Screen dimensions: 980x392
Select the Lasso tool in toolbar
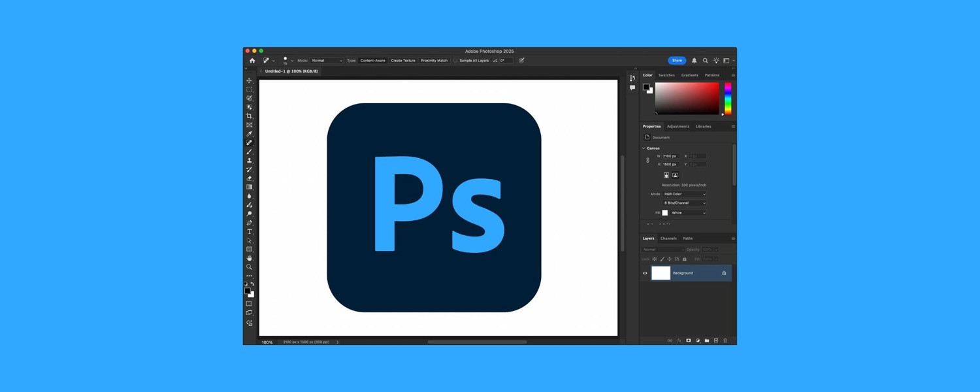(x=249, y=99)
